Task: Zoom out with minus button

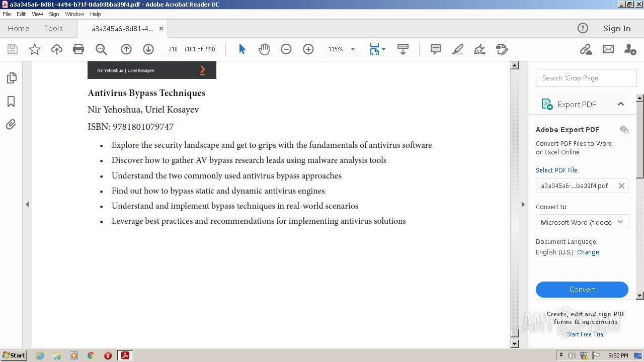Action: click(x=286, y=49)
